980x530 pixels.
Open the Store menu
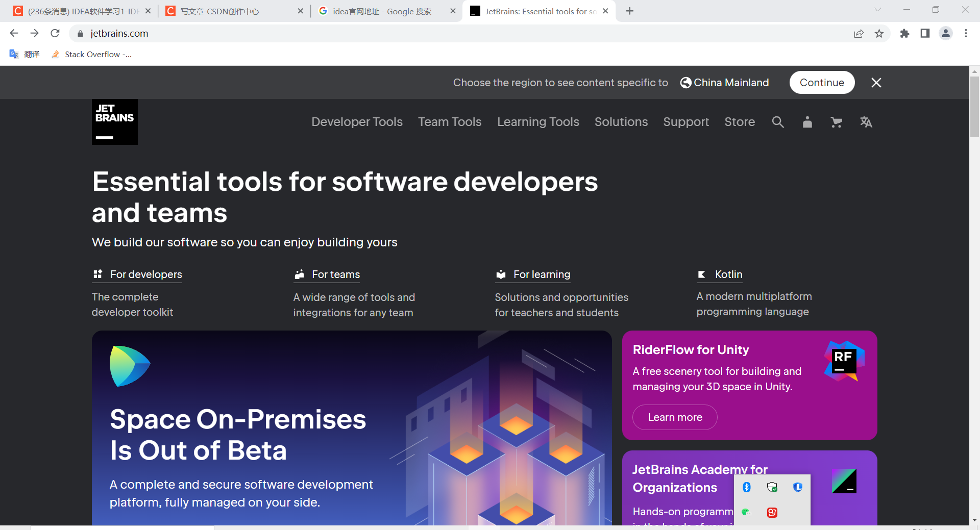coord(740,122)
